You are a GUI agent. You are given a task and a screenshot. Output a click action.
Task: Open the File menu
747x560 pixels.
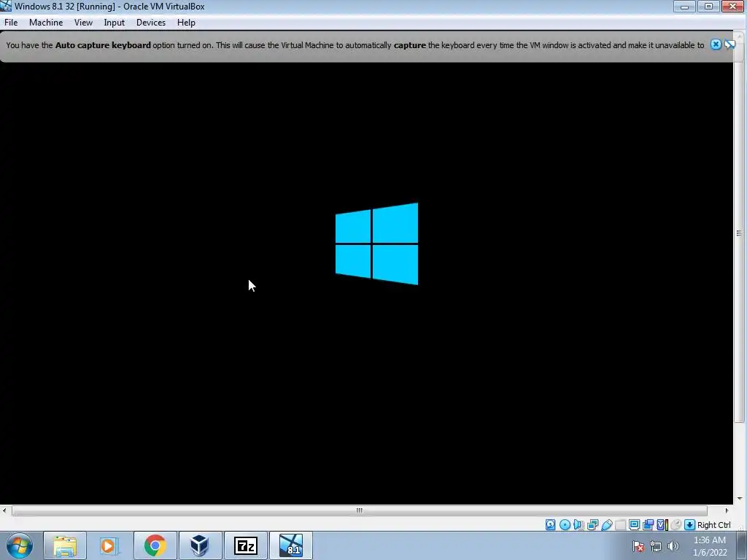[10, 23]
